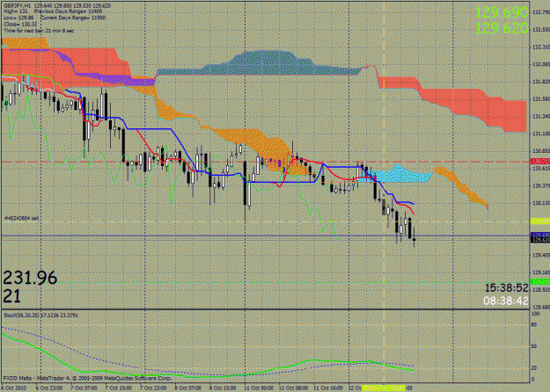Click the '7 Oct 07:00' time axis label
Image resolution: width=550 pixels, height=392 pixels.
[x=84, y=388]
